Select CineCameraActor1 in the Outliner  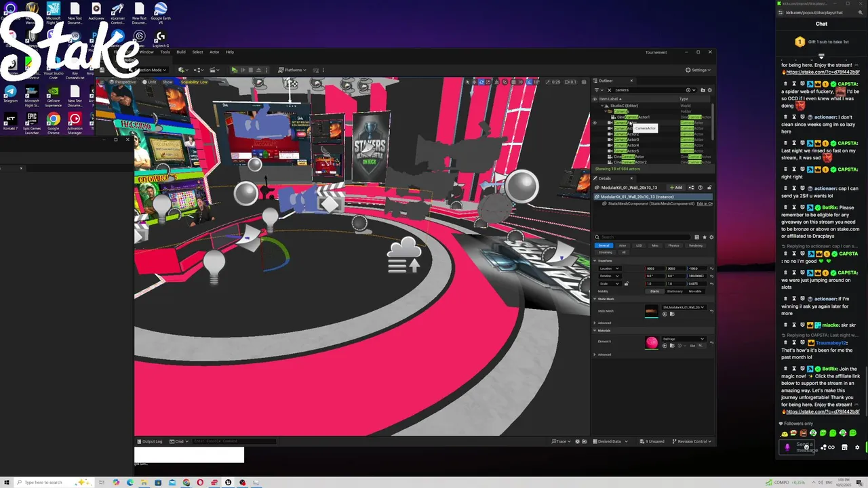click(633, 117)
